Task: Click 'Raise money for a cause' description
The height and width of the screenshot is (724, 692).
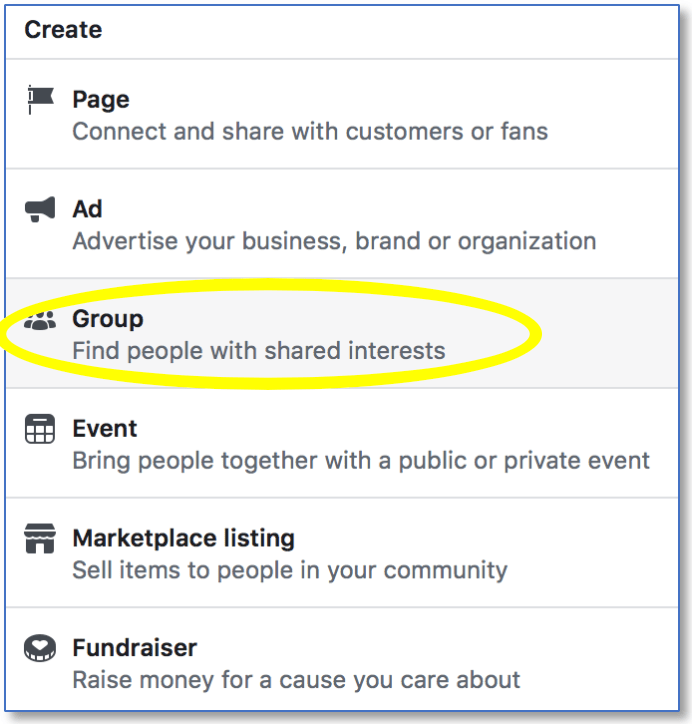Action: tap(296, 681)
